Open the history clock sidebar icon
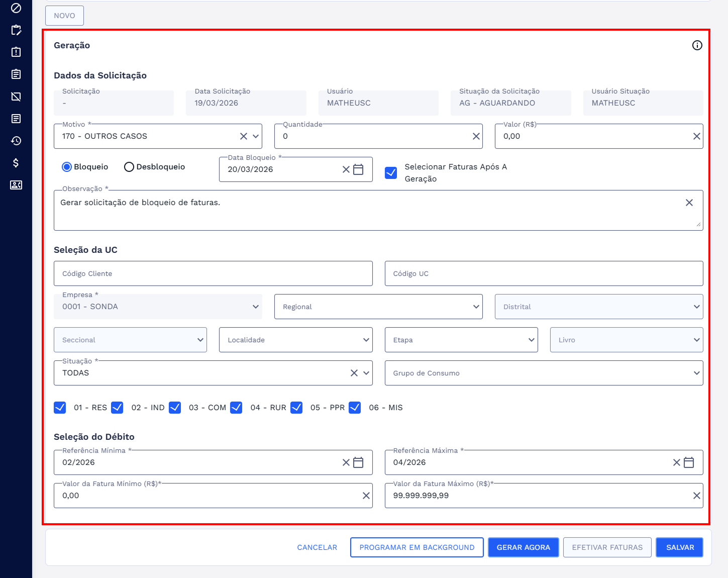 click(16, 141)
